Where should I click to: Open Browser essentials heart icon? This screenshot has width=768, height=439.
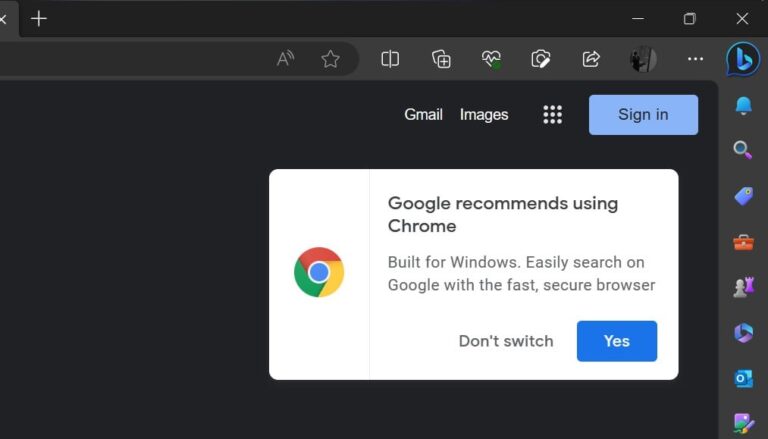pos(491,59)
